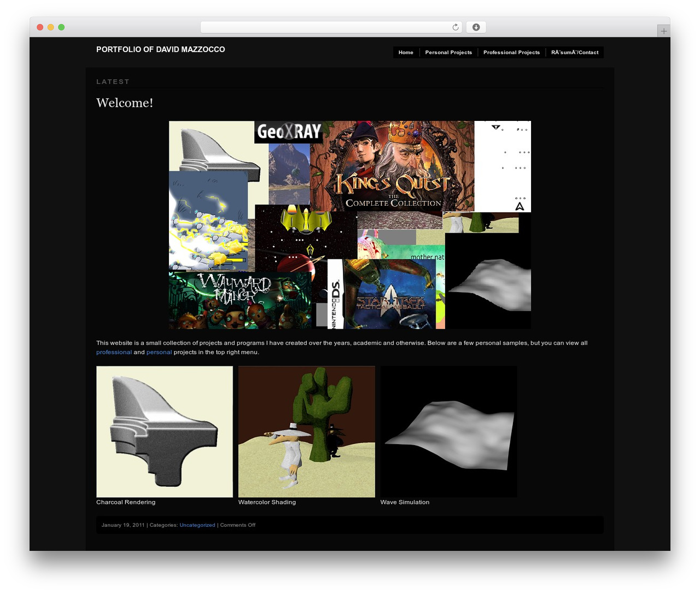Click the browser address bar

pos(331,27)
